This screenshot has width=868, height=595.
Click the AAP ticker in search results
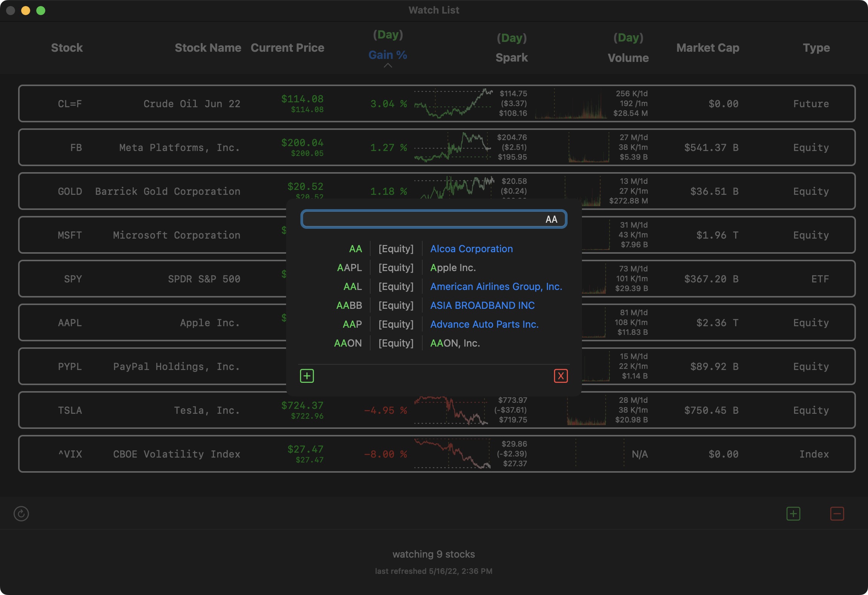coord(352,324)
